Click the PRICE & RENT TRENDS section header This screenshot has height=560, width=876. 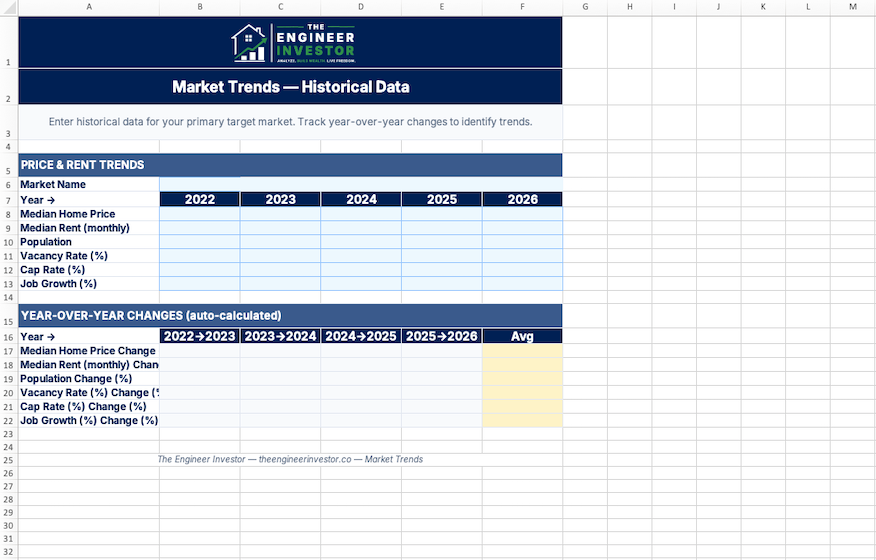(x=290, y=165)
